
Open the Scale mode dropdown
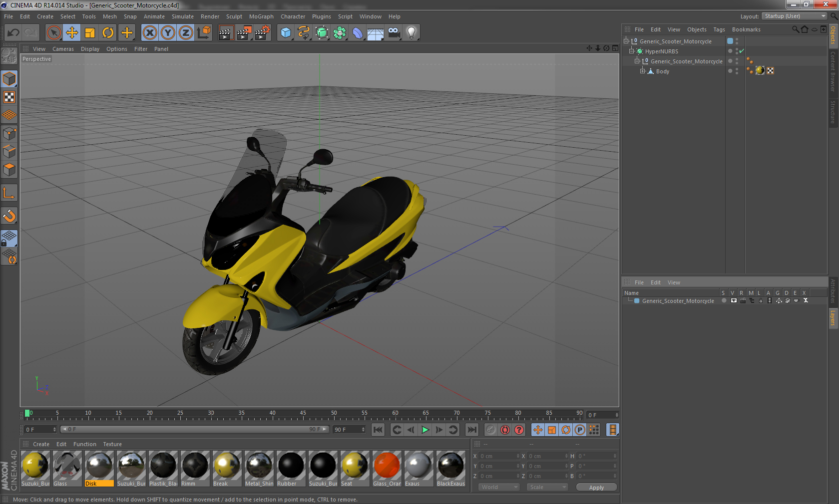tap(547, 487)
